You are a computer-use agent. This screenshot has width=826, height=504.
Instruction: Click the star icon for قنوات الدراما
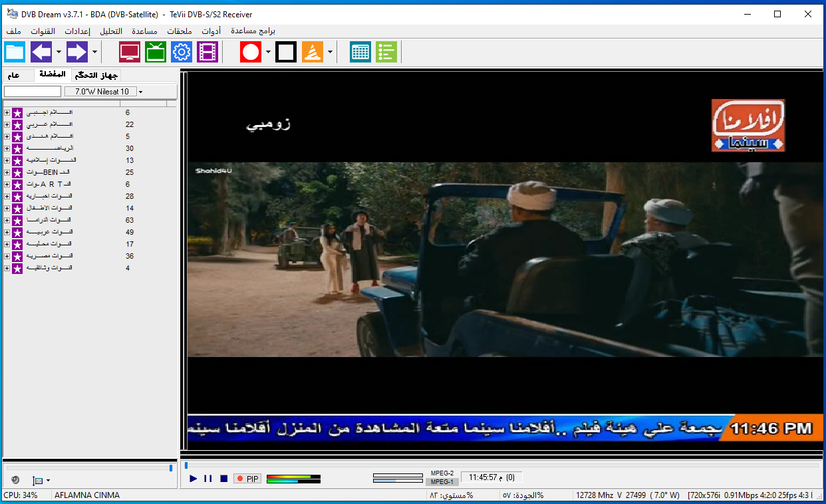(x=17, y=220)
